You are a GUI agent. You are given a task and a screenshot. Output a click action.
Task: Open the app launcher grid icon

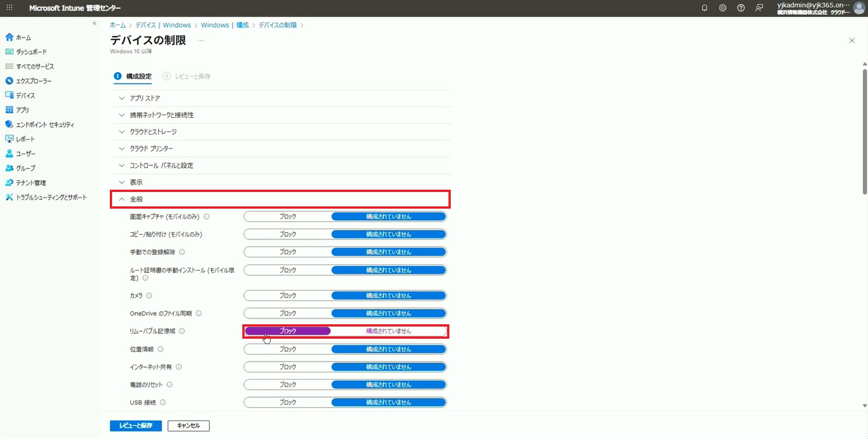point(9,8)
